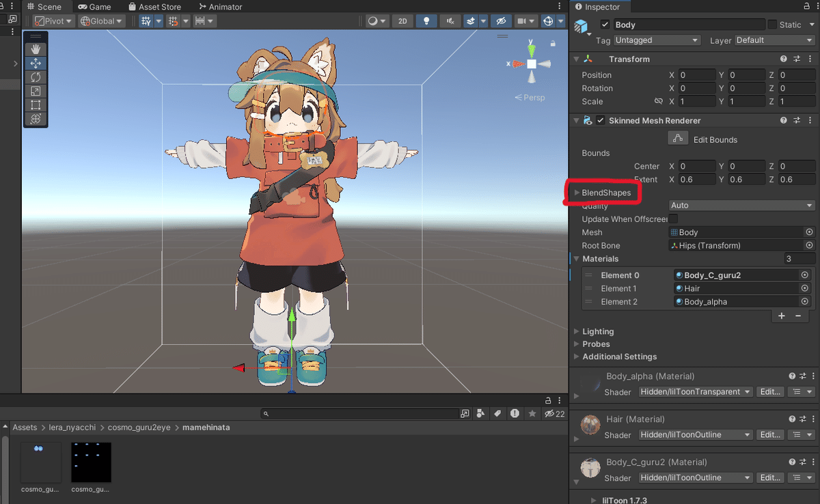Select the Move tool in scene toolbar
This screenshot has width=820, height=504.
(x=36, y=63)
